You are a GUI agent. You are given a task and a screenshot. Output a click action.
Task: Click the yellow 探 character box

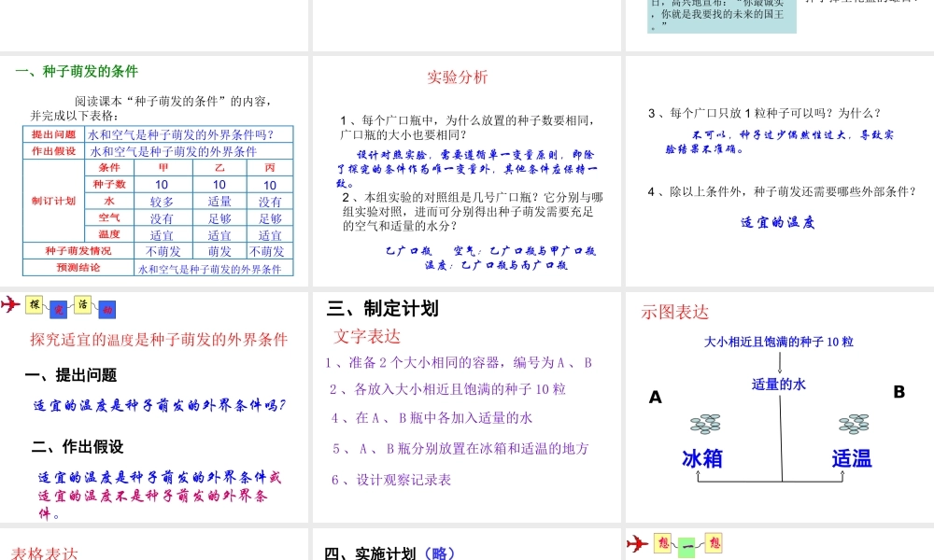35,304
